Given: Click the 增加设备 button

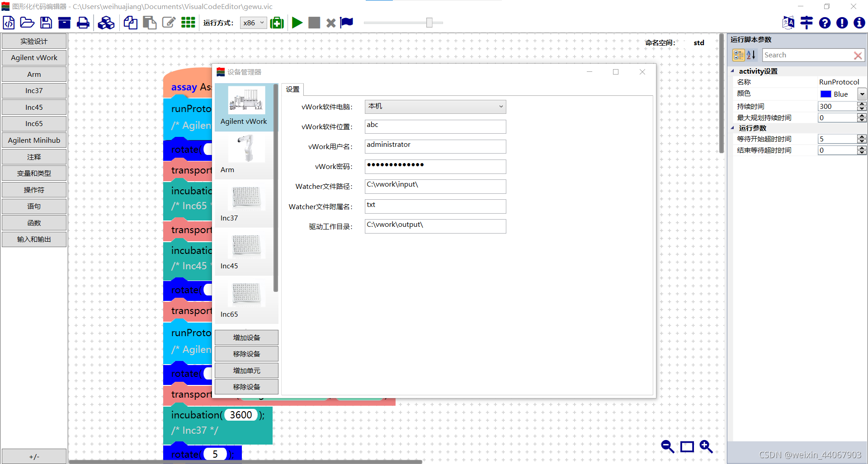Looking at the screenshot, I should [246, 337].
